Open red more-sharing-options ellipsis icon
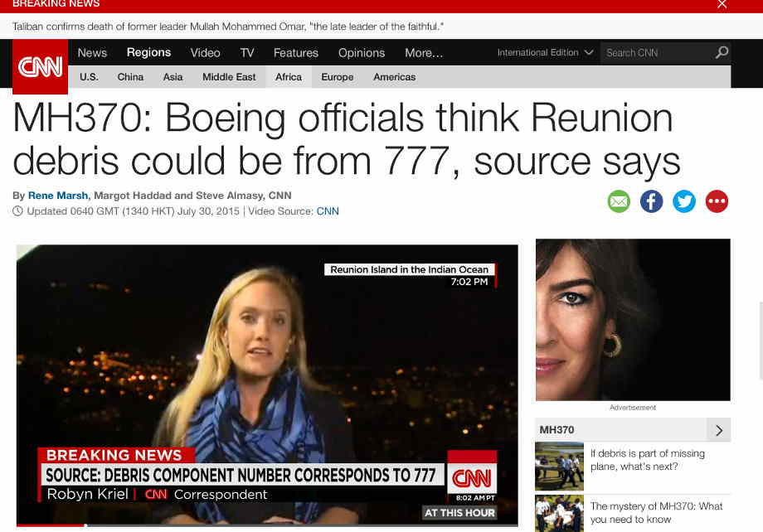 click(x=717, y=201)
